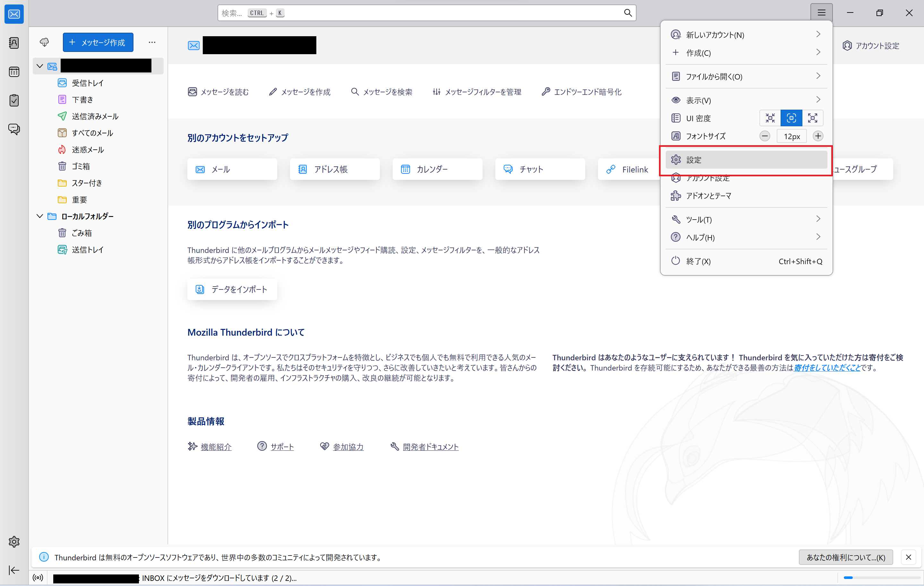The height and width of the screenshot is (586, 924).
Task: Focus the 検索... search field
Action: pos(427,13)
